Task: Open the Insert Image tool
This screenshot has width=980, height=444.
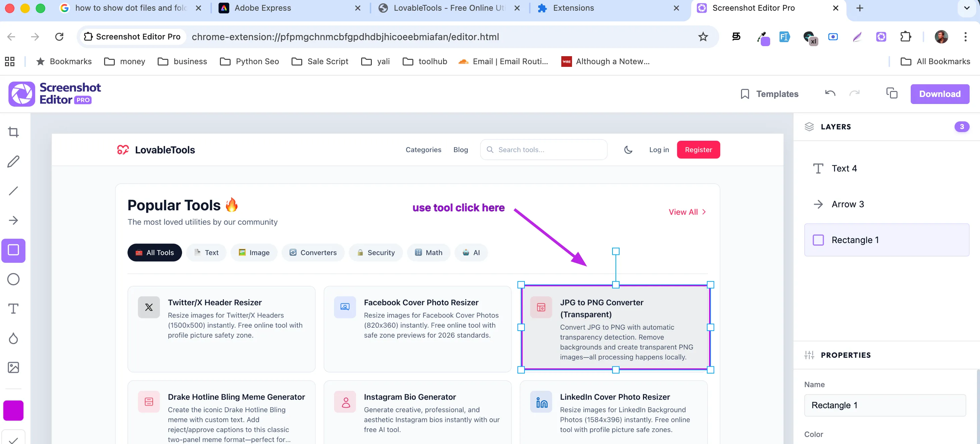Action: click(x=13, y=367)
